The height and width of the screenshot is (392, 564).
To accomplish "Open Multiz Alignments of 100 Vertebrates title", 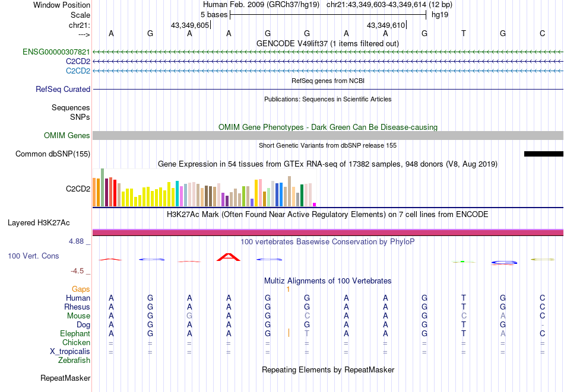I will pos(328,281).
